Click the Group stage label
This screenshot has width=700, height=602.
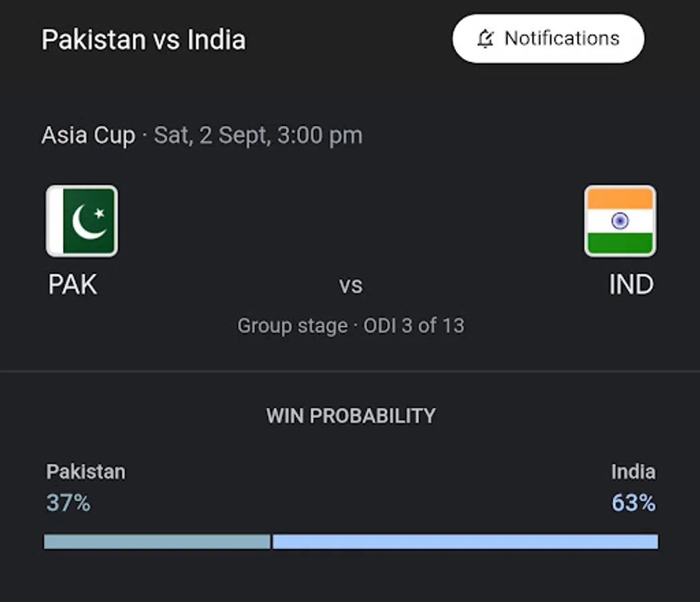tap(292, 326)
